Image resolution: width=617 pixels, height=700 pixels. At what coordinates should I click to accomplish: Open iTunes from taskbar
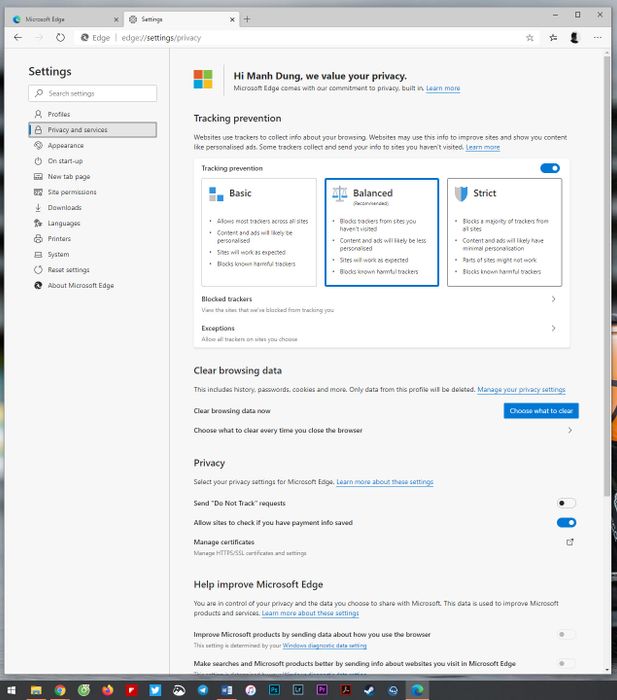250,691
